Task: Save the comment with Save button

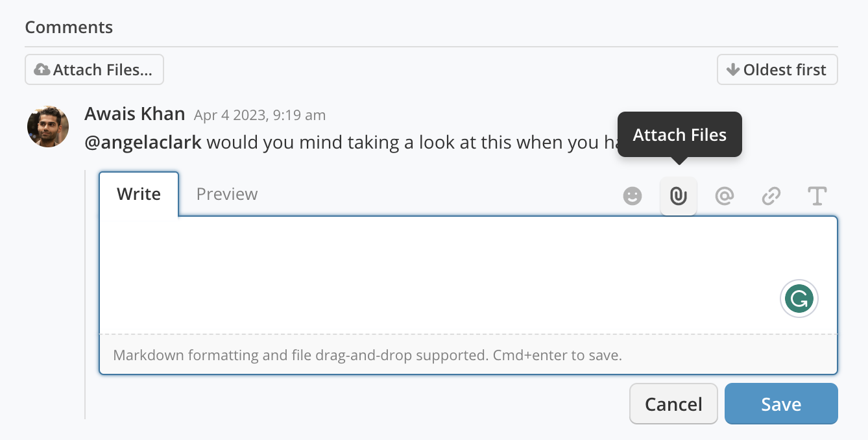Action: [x=781, y=404]
